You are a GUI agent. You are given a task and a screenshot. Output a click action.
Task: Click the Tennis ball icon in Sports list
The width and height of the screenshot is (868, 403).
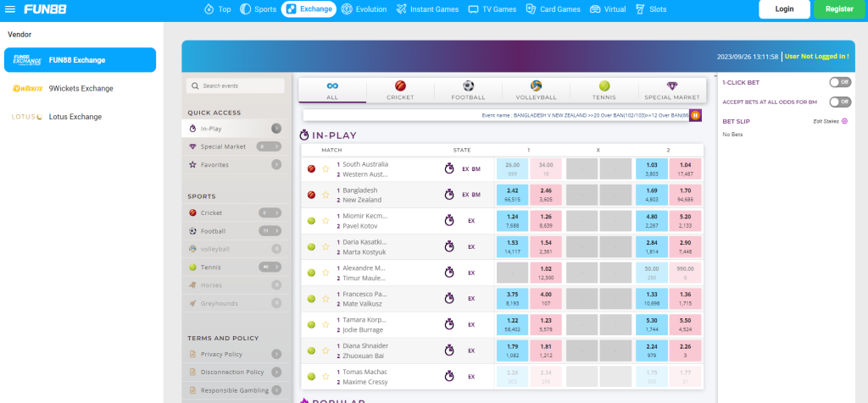coord(192,267)
